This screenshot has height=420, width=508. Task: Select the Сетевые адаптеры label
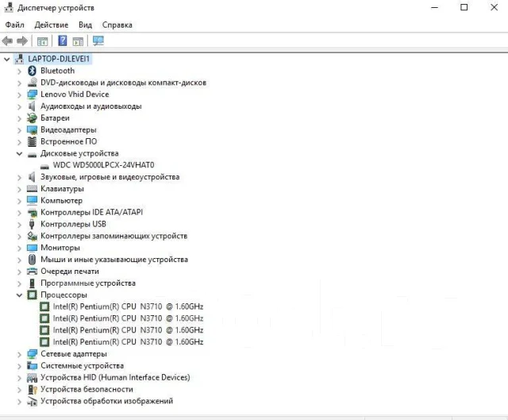(74, 354)
